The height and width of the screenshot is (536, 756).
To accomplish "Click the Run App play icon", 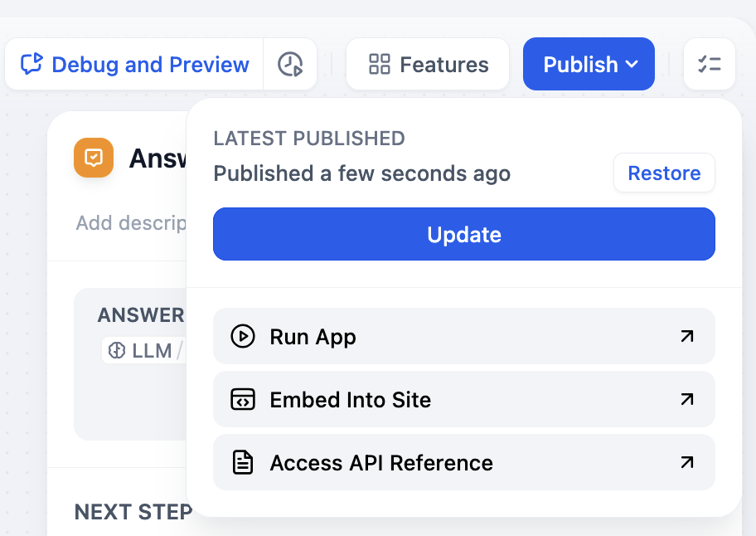I will [242, 337].
